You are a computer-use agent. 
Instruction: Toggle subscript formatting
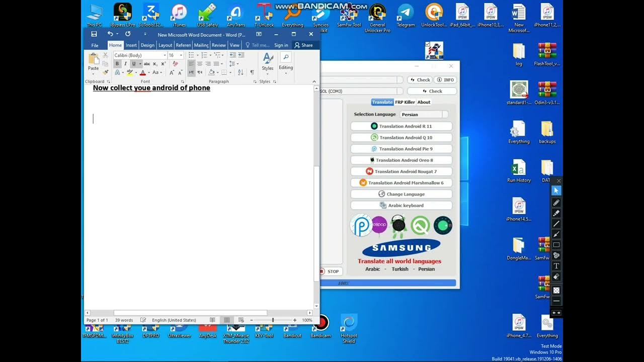pos(155,64)
